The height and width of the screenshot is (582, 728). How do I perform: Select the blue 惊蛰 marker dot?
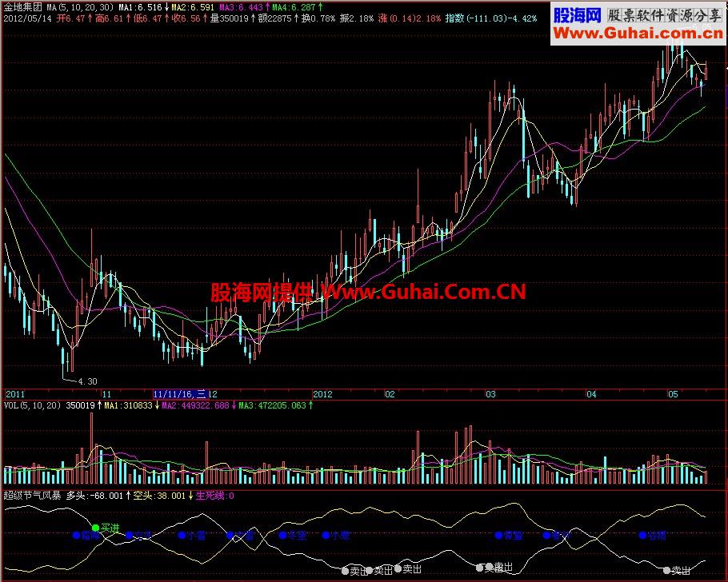(x=498, y=535)
